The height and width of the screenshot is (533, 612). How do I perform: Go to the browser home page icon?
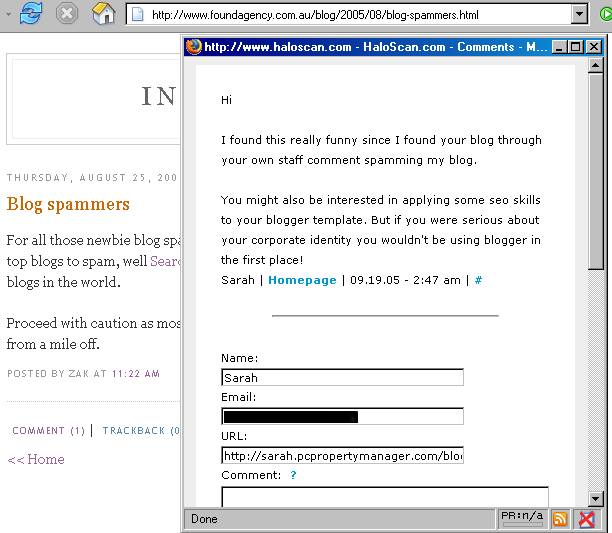104,14
